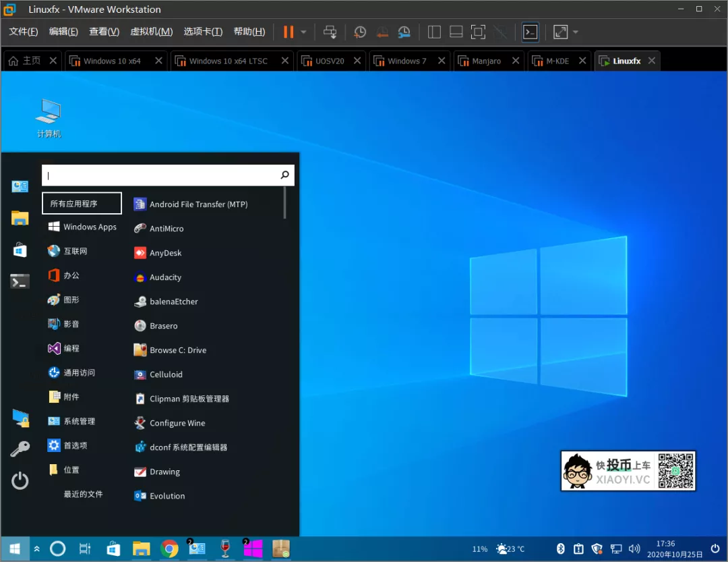Image resolution: width=728 pixels, height=562 pixels.
Task: Open the 虚拟机(M) menu
Action: click(151, 32)
